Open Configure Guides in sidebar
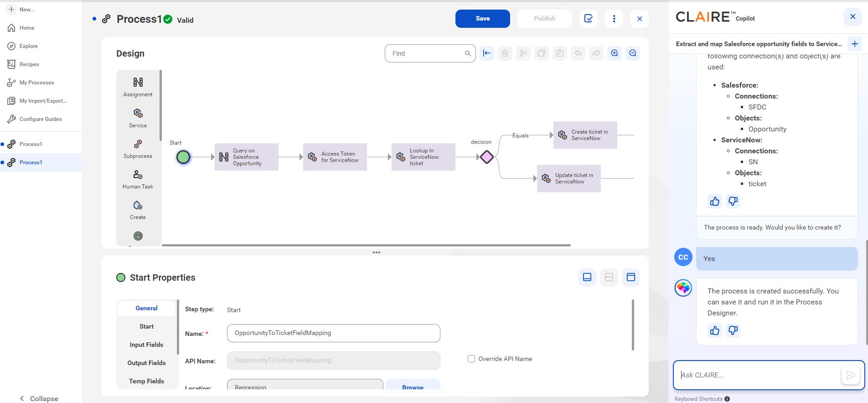 pyautogui.click(x=41, y=119)
